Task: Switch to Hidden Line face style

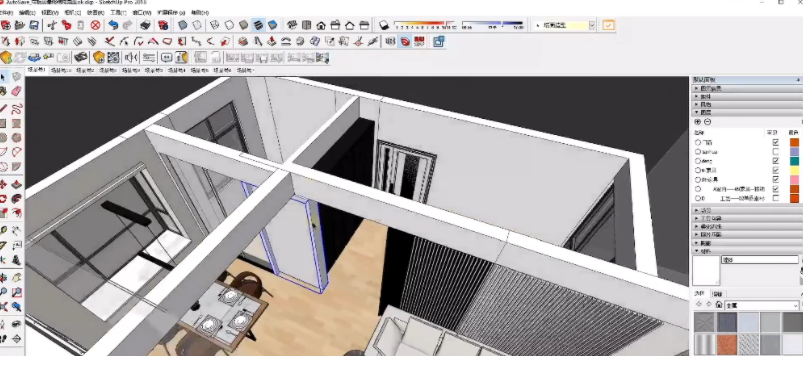Action: [x=229, y=25]
